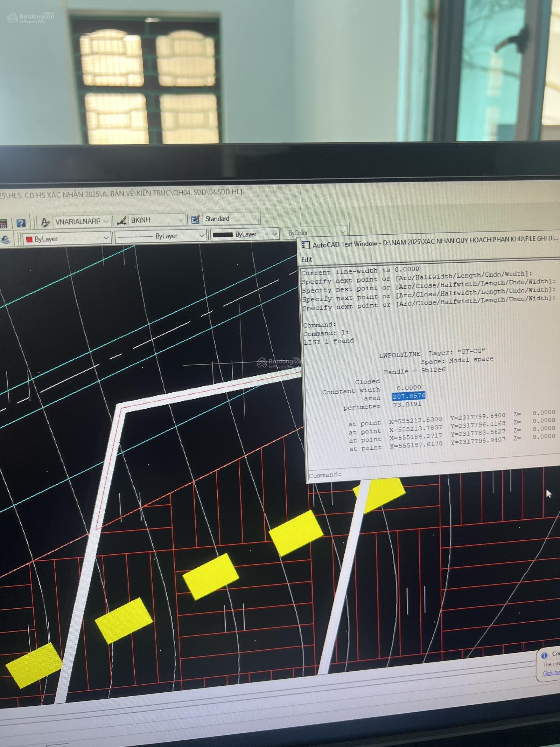Click the AutoCAD Text Window title icon
This screenshot has width=560, height=747.
point(305,245)
